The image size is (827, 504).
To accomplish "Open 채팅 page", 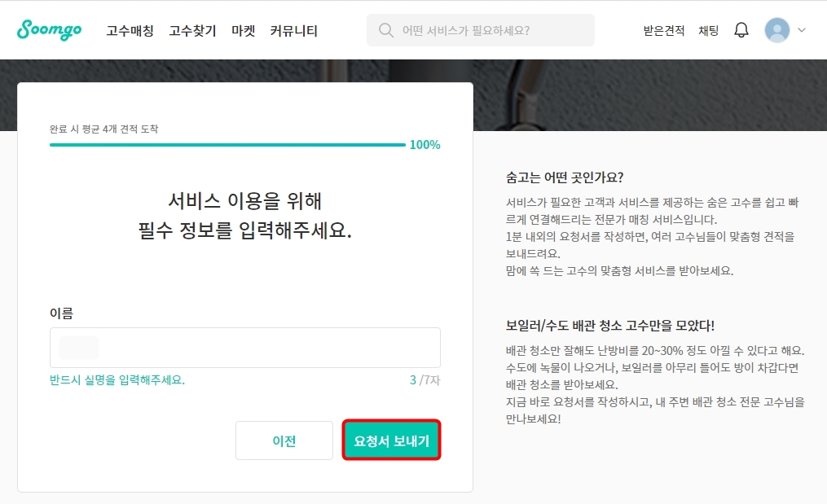I will [708, 31].
